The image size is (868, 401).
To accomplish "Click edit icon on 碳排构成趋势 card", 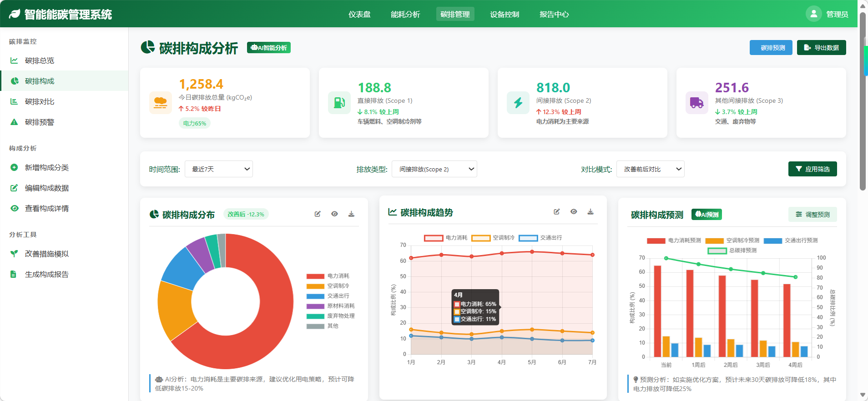I will [x=556, y=212].
